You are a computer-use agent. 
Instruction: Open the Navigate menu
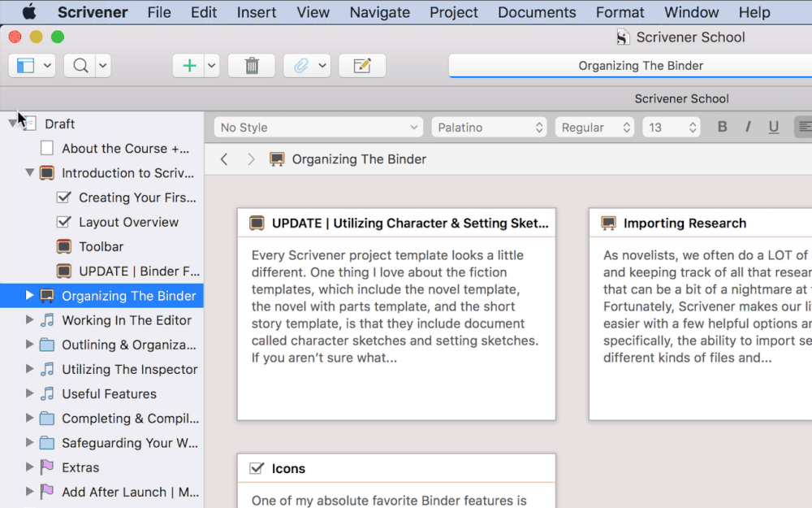point(379,12)
